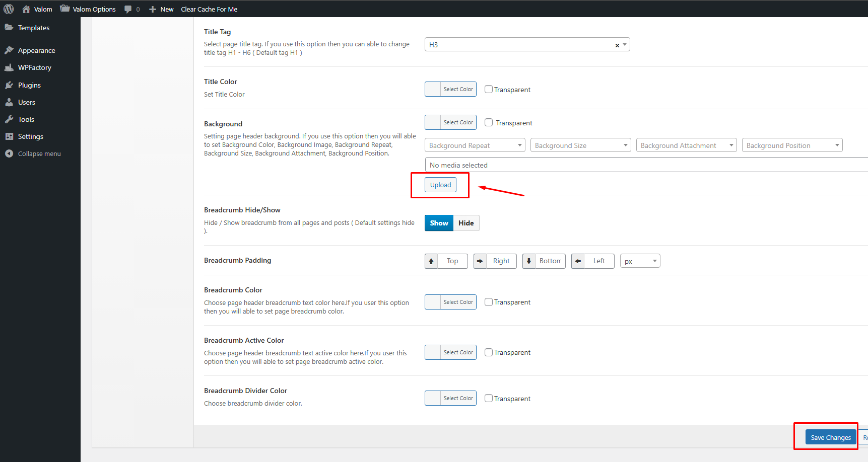Viewport: 868px width, 462px height.
Task: Check Transparent for Background
Action: [x=489, y=122]
